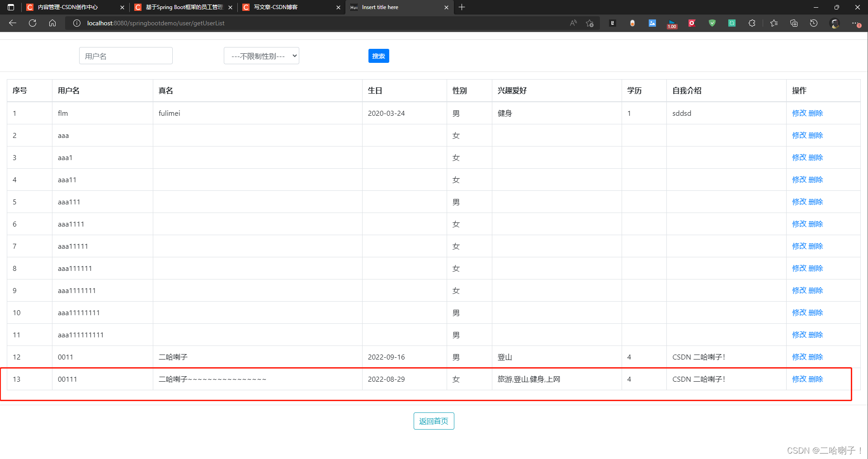Viewport: 868px width, 459px height.
Task: Open the extensions puzzle menu
Action: tap(752, 23)
